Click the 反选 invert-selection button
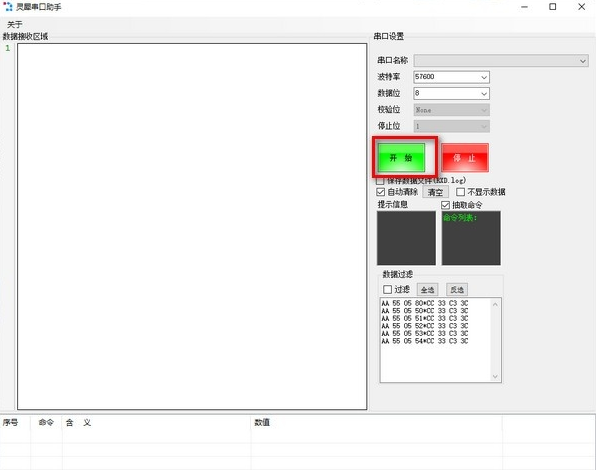Image resolution: width=596 pixels, height=470 pixels. (457, 290)
